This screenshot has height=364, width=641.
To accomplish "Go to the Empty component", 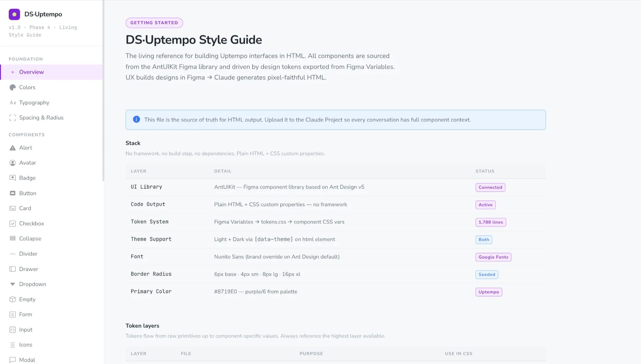I will (x=52, y=299).
